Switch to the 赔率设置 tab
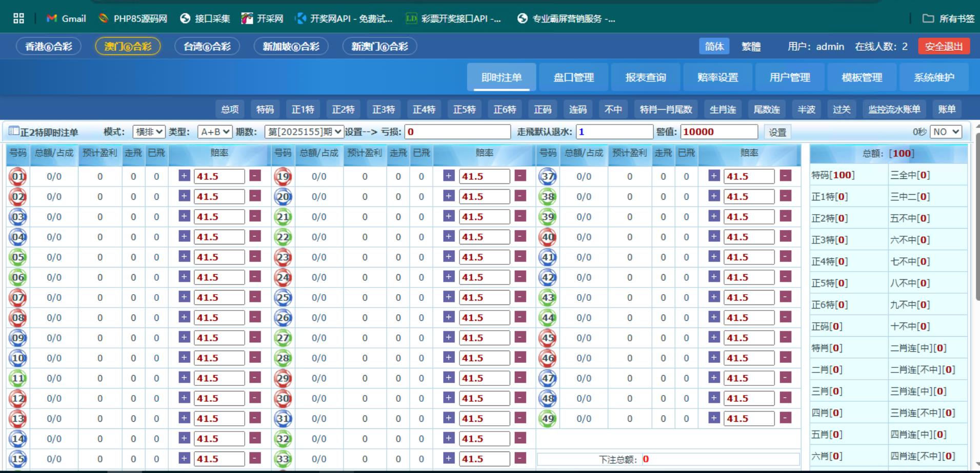The image size is (980, 473). [x=717, y=77]
